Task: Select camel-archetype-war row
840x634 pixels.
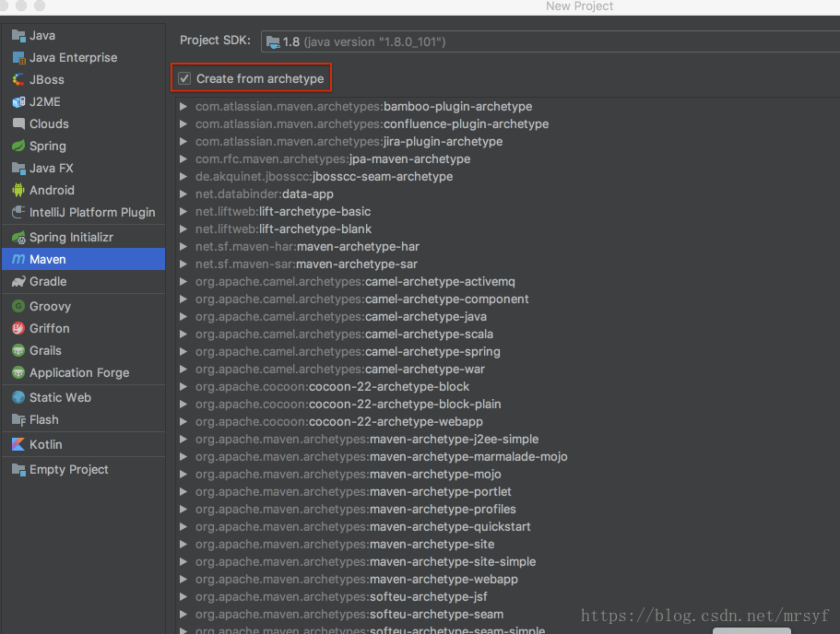Action: click(507, 370)
